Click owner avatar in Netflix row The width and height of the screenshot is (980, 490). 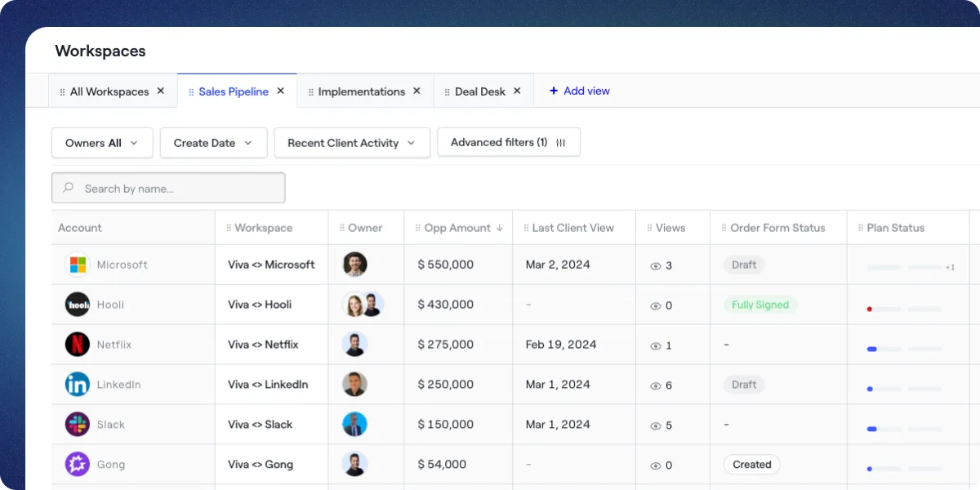pos(354,345)
